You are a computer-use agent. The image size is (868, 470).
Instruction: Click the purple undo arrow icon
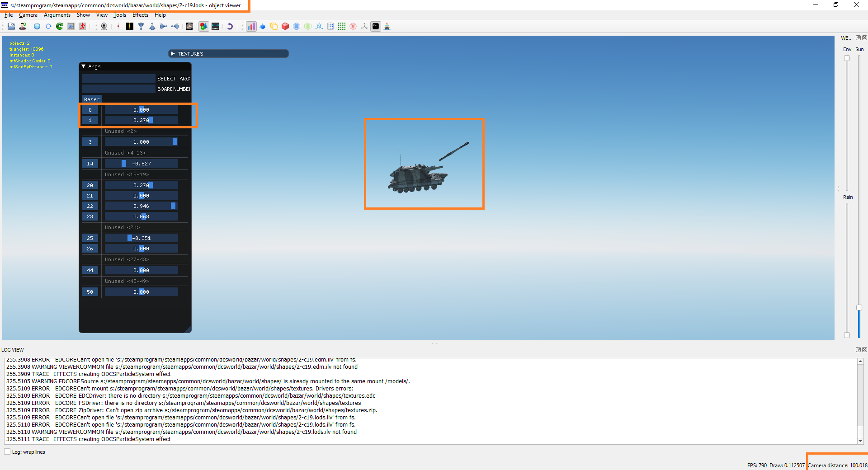click(x=230, y=26)
